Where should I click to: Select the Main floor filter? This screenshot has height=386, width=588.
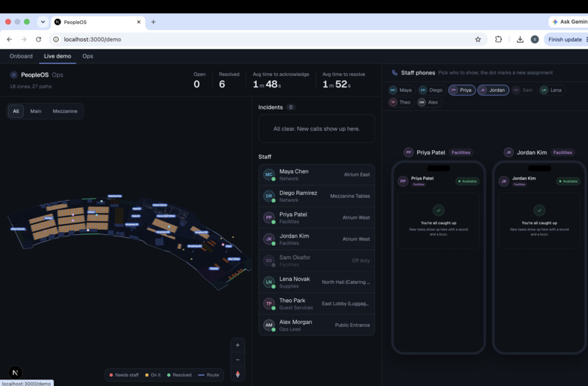point(36,111)
